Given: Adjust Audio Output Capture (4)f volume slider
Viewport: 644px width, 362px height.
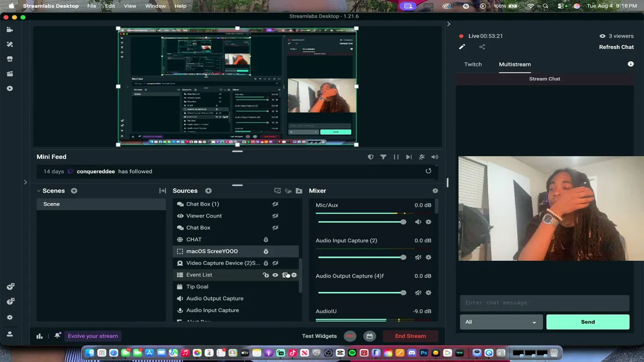Looking at the screenshot, I should (361, 293).
